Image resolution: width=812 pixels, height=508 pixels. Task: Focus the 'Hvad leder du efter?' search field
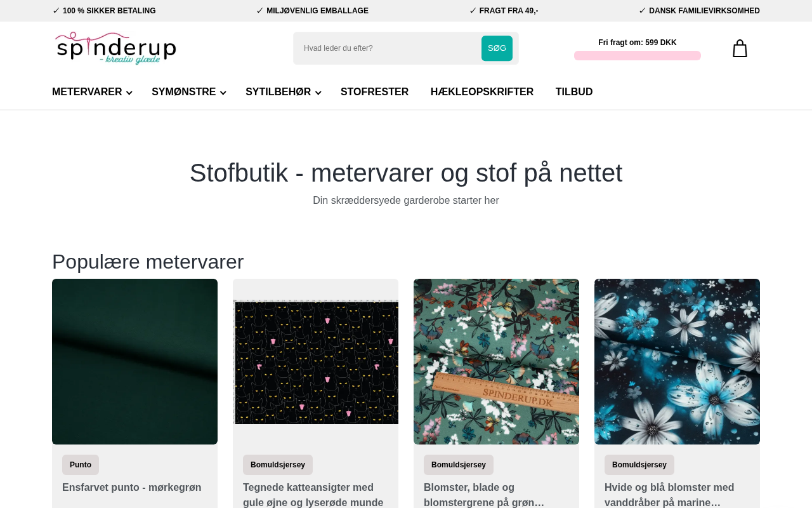point(388,48)
